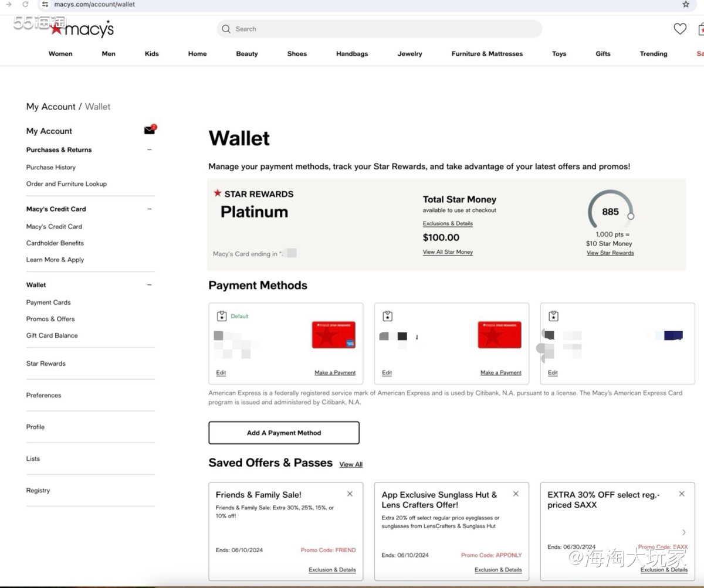Click the Macy's shopping bag icon
The height and width of the screenshot is (588, 704).
pyautogui.click(x=702, y=28)
